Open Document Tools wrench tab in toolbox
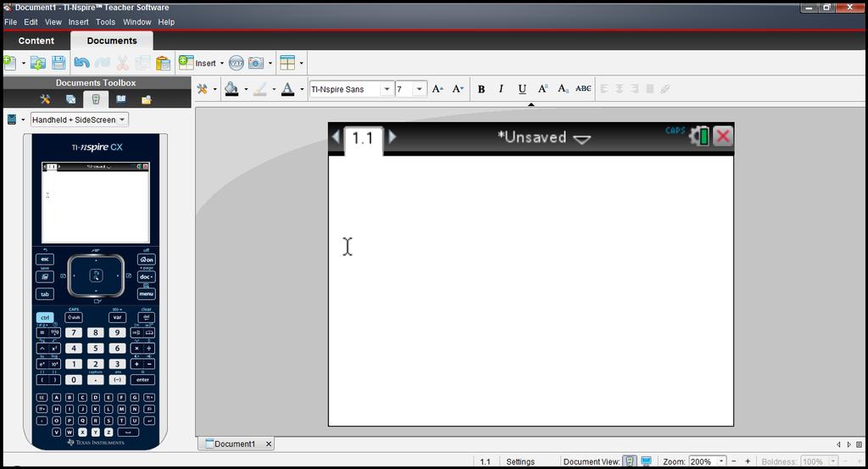 [x=45, y=99]
